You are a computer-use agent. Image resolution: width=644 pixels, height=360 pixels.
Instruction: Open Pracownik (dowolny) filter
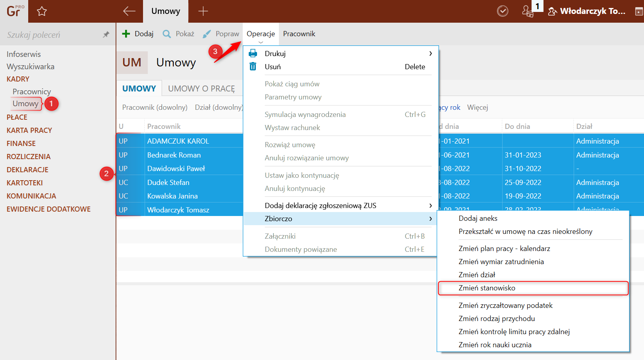click(155, 107)
